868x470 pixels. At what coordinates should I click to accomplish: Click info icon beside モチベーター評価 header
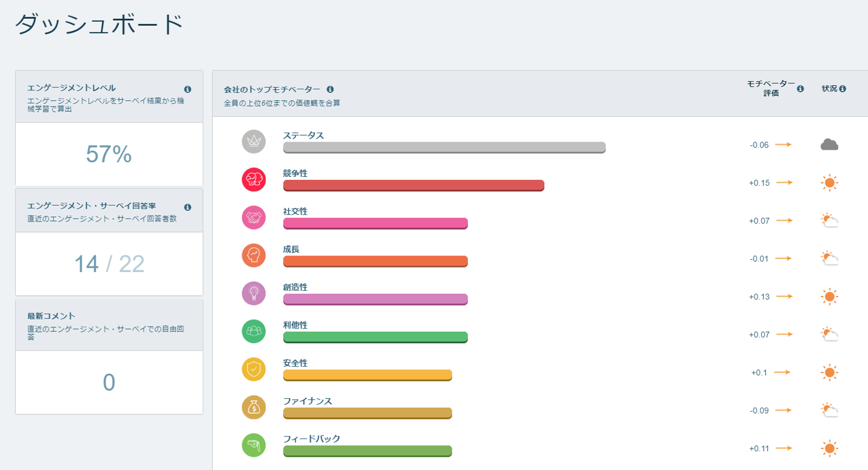click(800, 89)
